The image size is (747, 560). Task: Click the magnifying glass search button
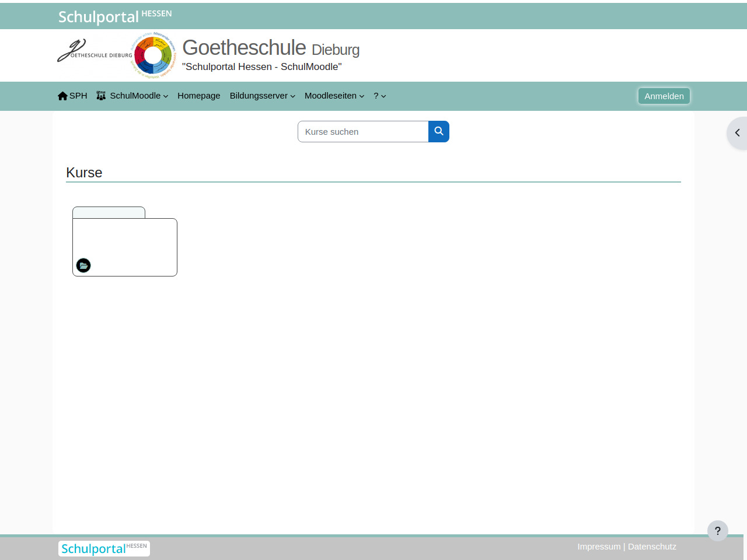(439, 132)
